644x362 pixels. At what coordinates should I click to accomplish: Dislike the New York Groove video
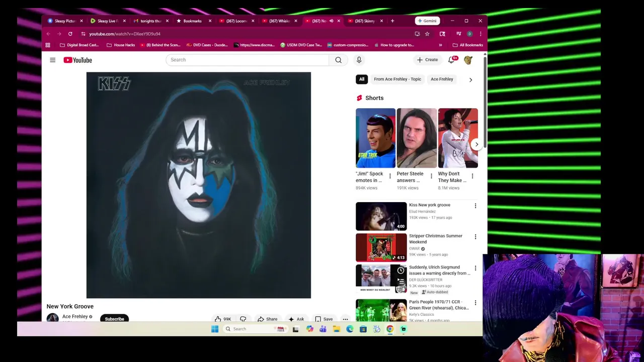[243, 319]
